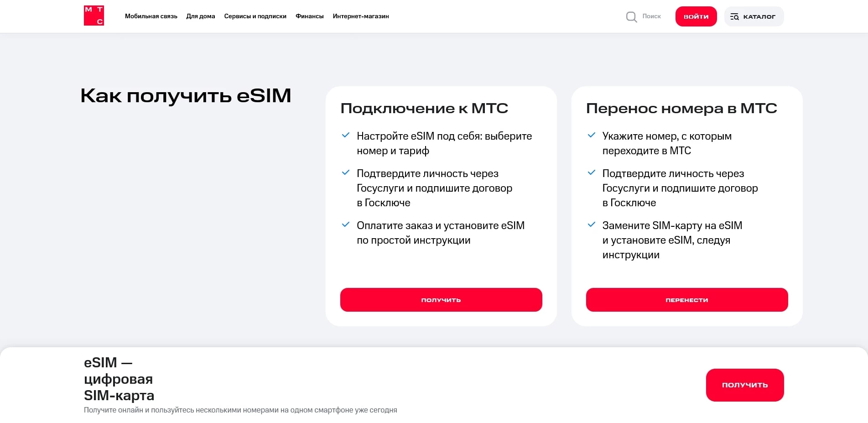Select the heading 'Как получить eSIM'

[x=185, y=96]
